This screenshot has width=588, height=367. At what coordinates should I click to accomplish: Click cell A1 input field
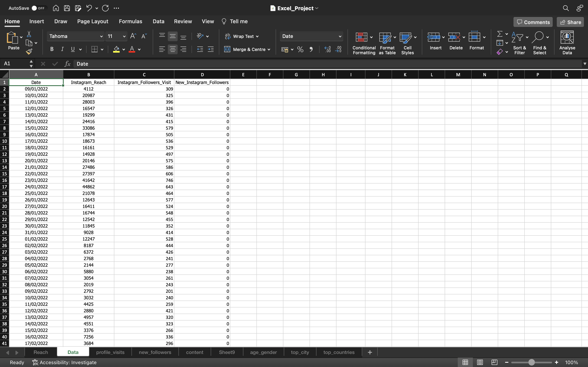(x=36, y=82)
